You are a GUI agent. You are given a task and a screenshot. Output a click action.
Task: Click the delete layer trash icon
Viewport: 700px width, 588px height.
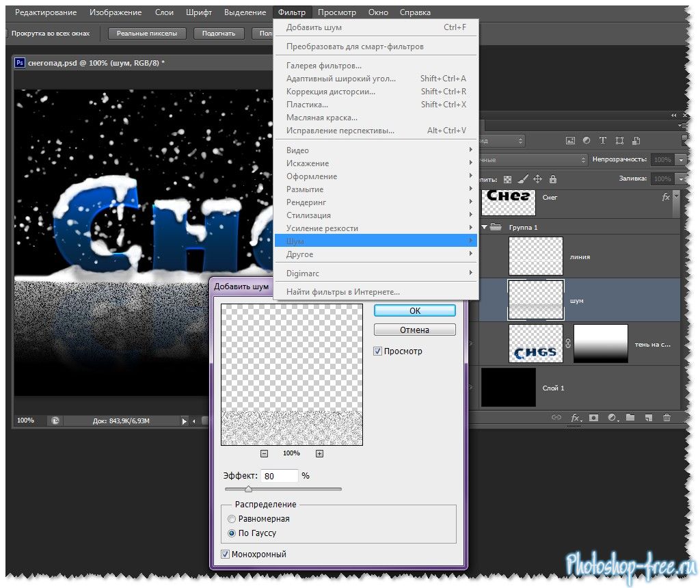tap(667, 417)
